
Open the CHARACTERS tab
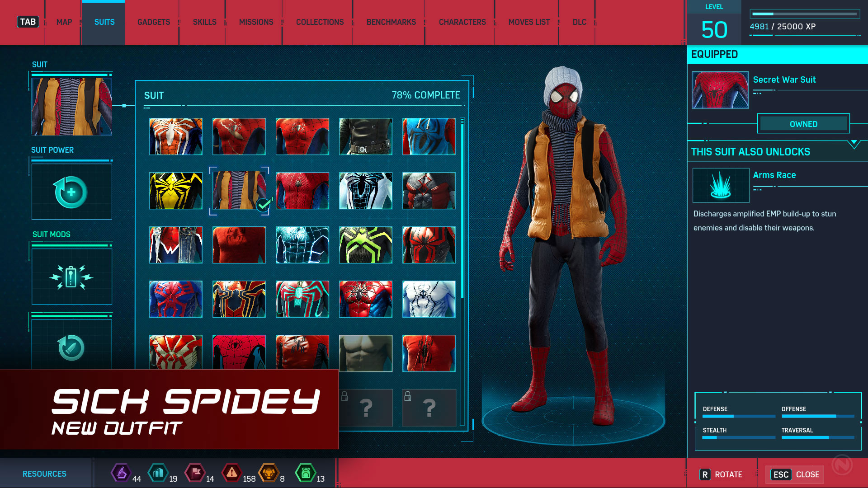click(462, 22)
